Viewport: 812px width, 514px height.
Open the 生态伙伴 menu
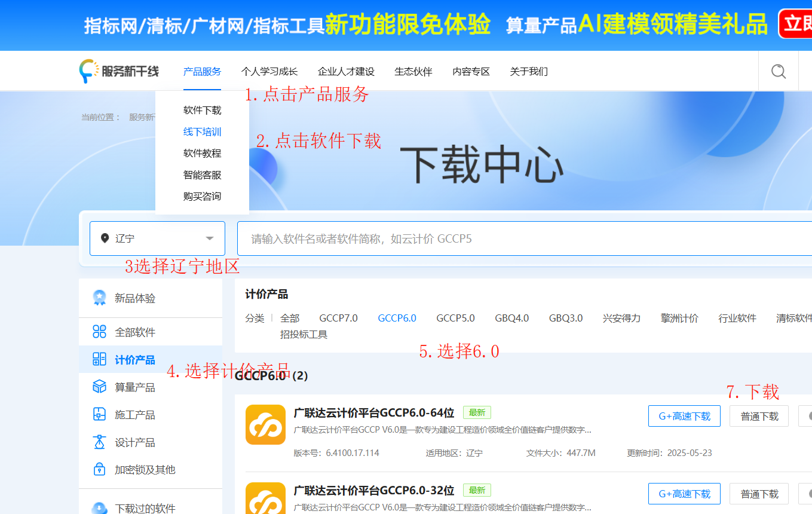point(413,72)
